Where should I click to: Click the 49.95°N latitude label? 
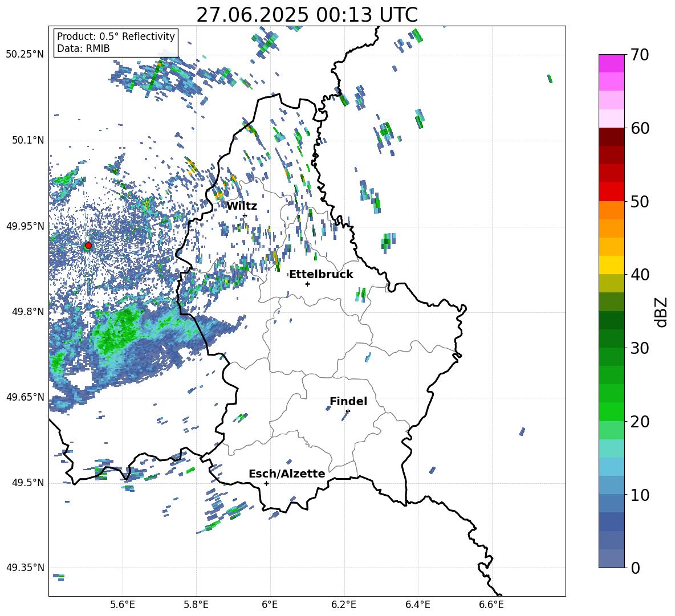pos(25,226)
